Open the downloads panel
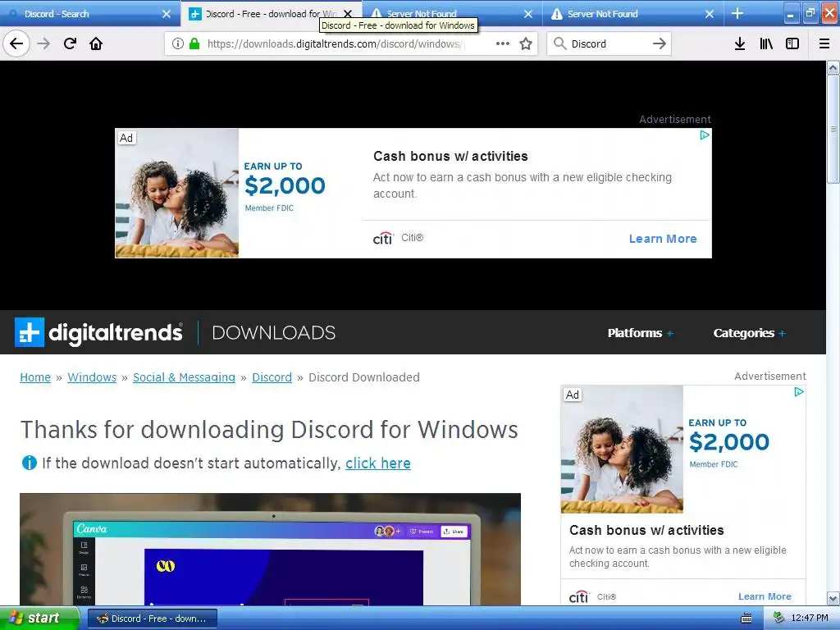Image resolution: width=840 pixels, height=630 pixels. coord(740,43)
